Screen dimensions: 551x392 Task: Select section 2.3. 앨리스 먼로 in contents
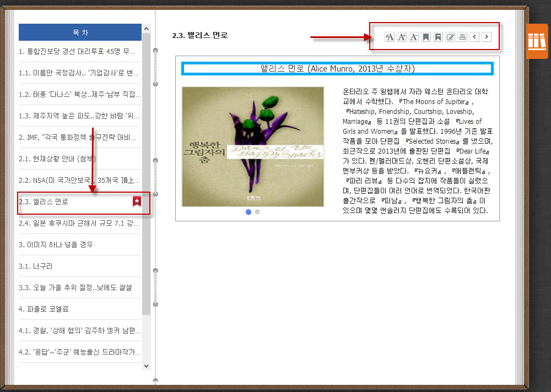tap(80, 202)
